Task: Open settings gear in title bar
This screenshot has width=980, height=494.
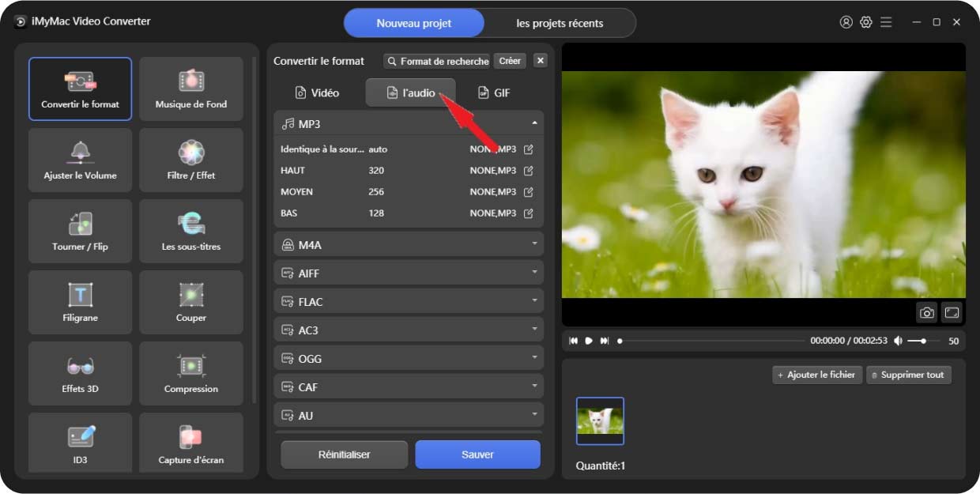Action: coord(866,22)
